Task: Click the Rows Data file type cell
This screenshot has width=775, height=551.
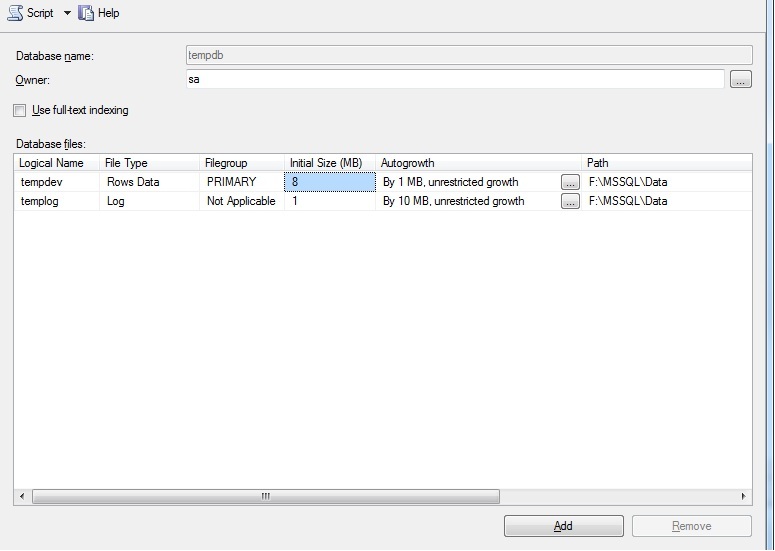Action: [150, 182]
